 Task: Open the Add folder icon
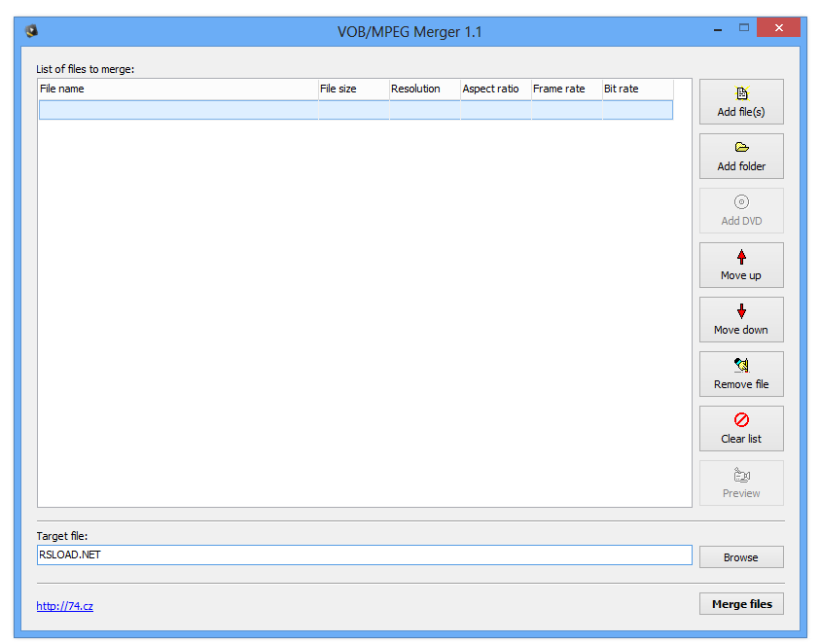tap(741, 147)
